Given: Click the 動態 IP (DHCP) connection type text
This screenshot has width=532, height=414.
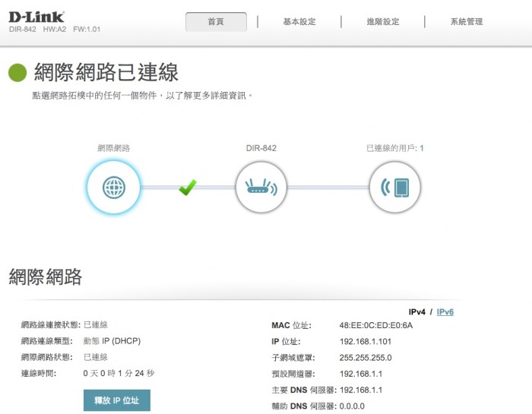Looking at the screenshot, I should click(x=112, y=341).
